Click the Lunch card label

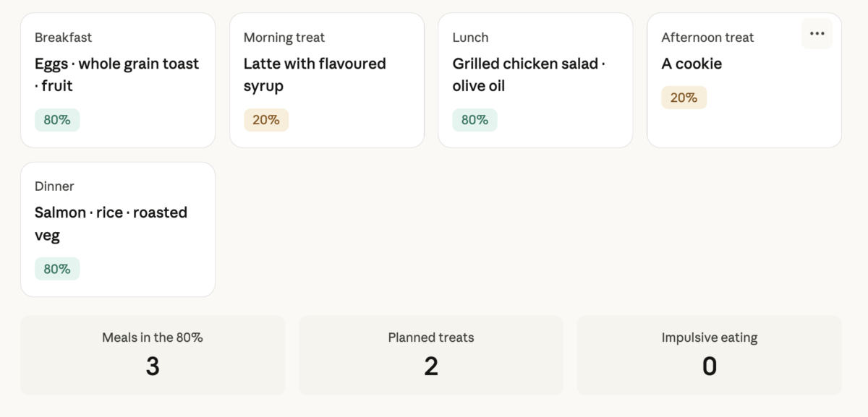(470, 38)
